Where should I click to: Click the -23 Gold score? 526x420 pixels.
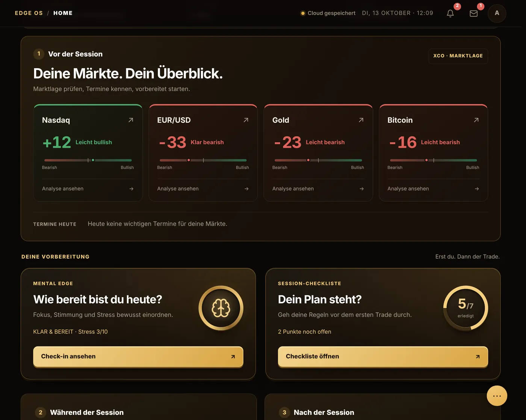[287, 142]
